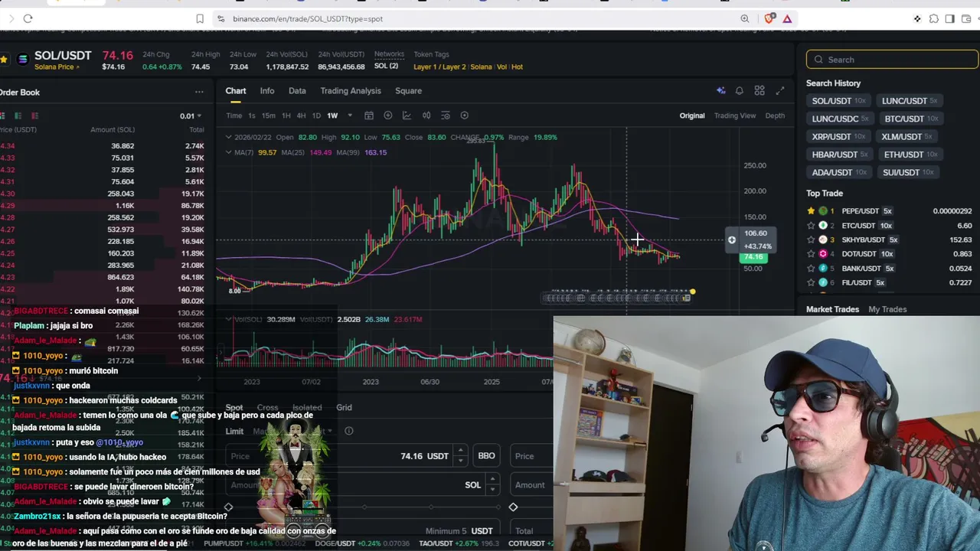Select the 15m chart interval
This screenshot has width=980, height=551.
coord(268,116)
